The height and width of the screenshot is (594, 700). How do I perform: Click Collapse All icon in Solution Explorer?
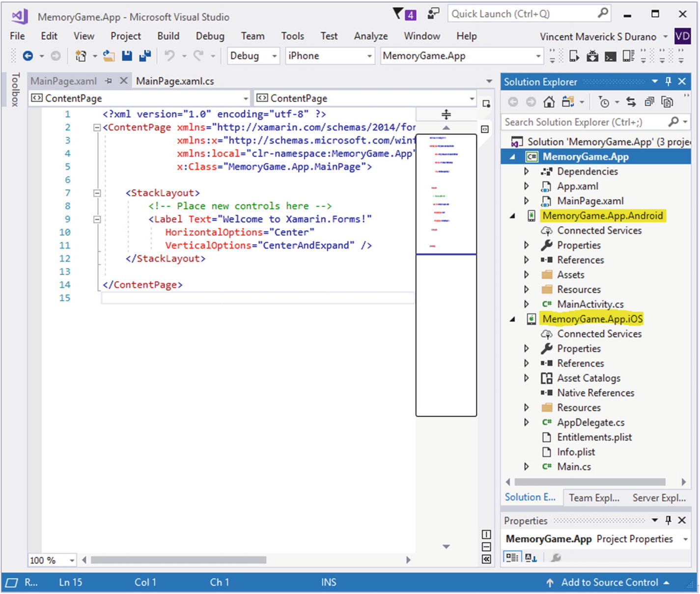(649, 102)
